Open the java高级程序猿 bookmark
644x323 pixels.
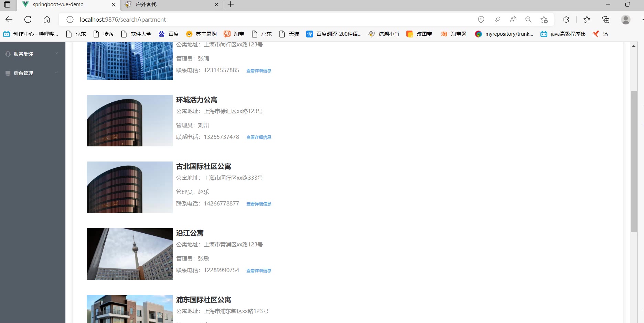click(563, 34)
